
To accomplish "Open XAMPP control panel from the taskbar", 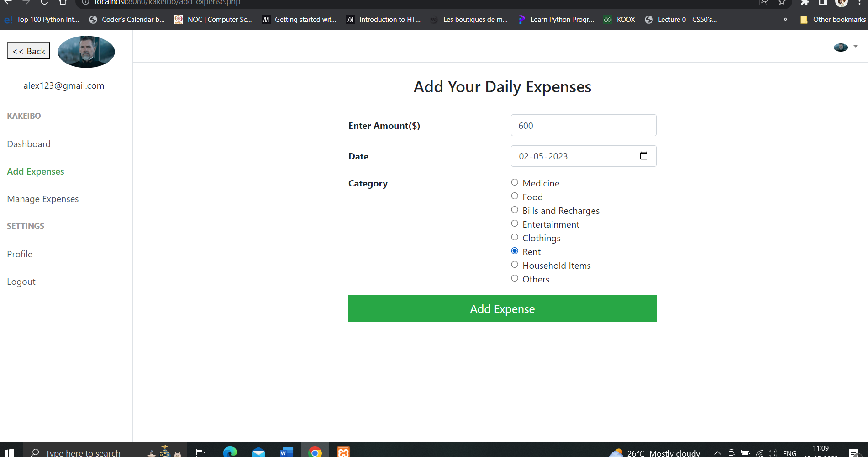I will (343, 452).
